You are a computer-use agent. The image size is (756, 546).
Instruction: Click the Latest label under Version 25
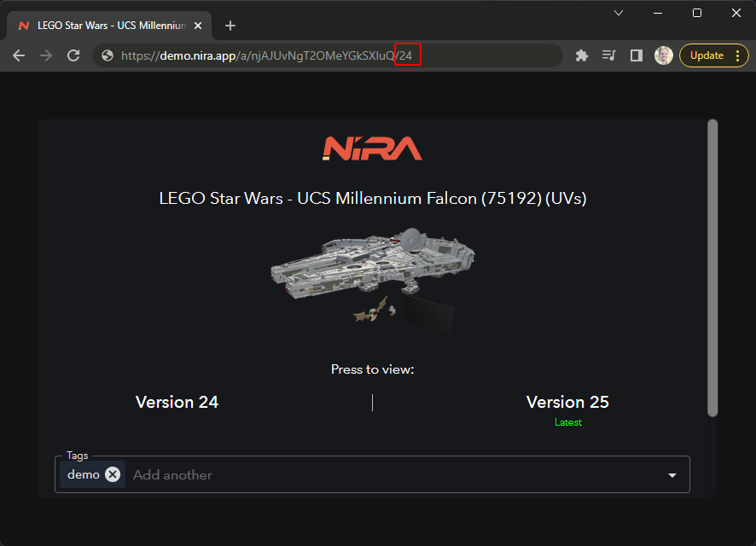click(568, 422)
